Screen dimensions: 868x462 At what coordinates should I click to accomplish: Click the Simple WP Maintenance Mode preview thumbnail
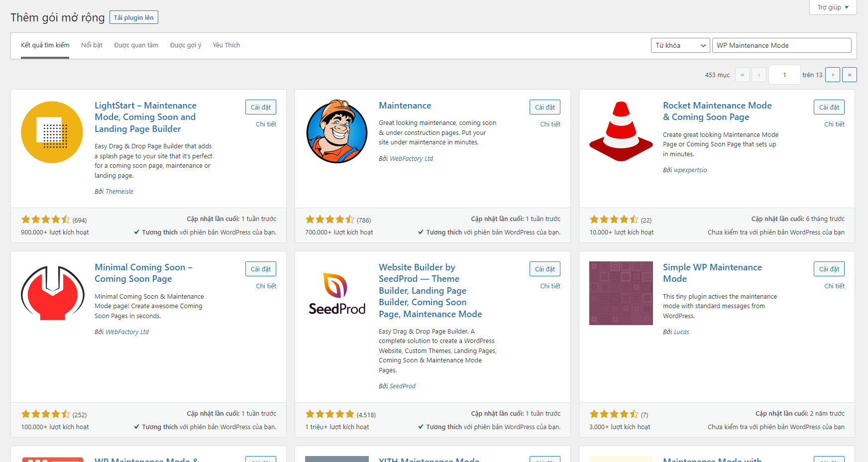621,293
